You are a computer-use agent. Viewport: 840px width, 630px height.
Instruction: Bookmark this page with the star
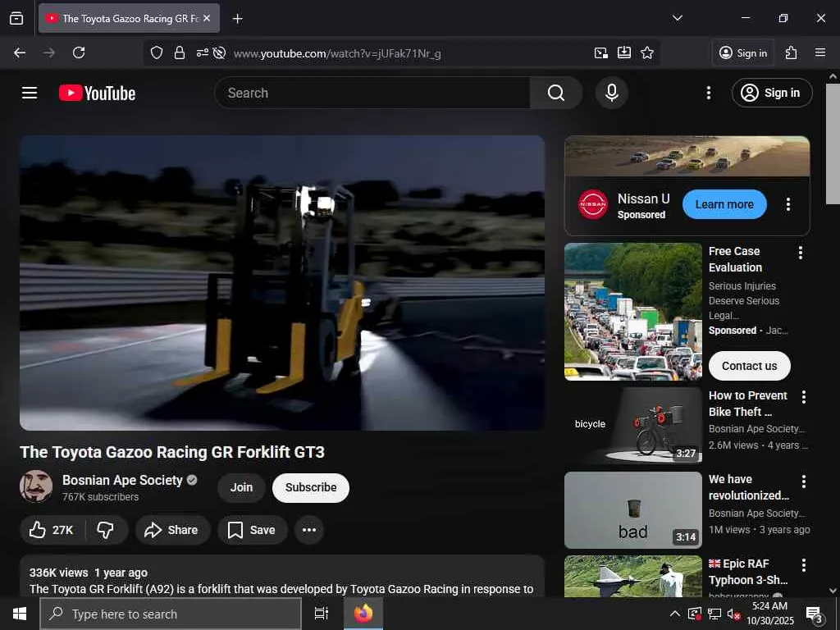click(x=647, y=52)
